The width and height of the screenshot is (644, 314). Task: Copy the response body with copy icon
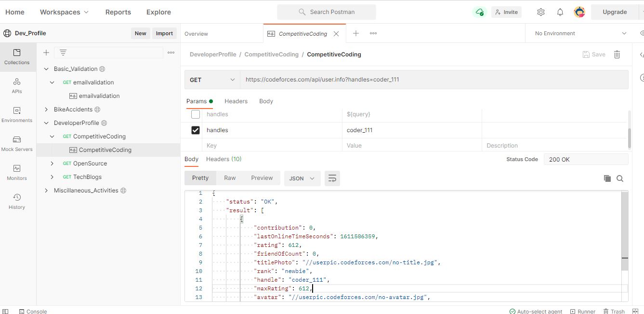point(607,178)
